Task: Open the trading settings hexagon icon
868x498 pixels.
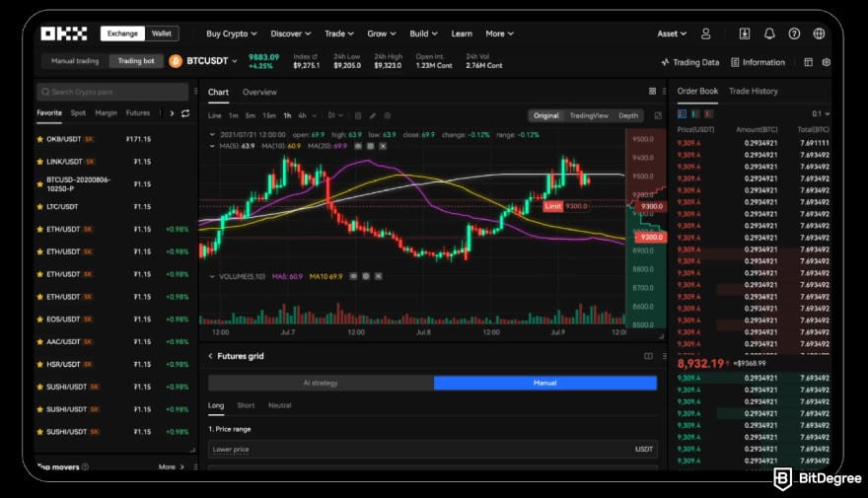Action: [826, 62]
